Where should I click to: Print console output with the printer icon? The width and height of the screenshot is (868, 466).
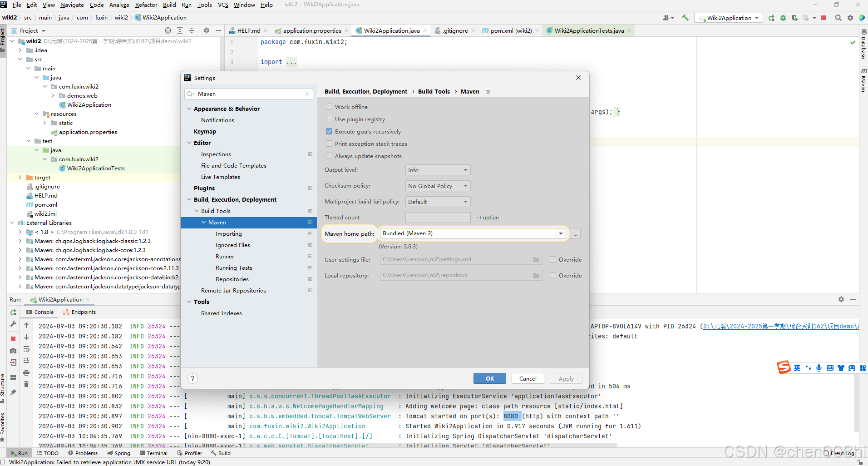[26, 372]
